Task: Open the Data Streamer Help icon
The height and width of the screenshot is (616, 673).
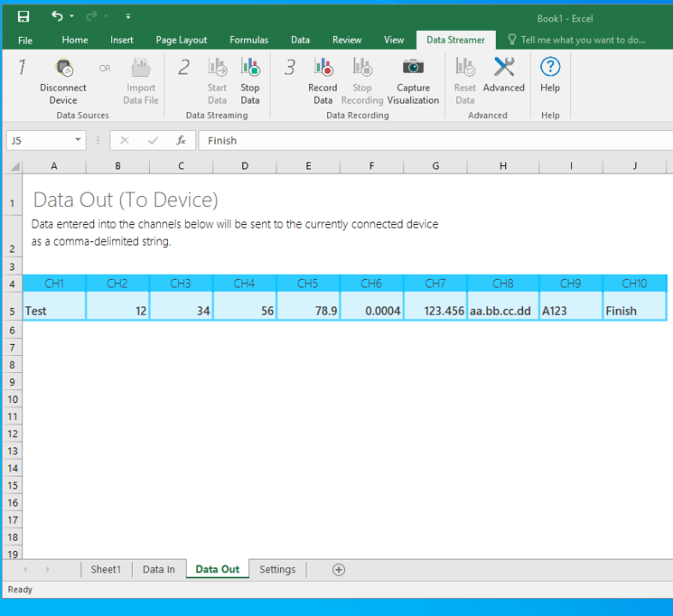Action: [x=550, y=68]
